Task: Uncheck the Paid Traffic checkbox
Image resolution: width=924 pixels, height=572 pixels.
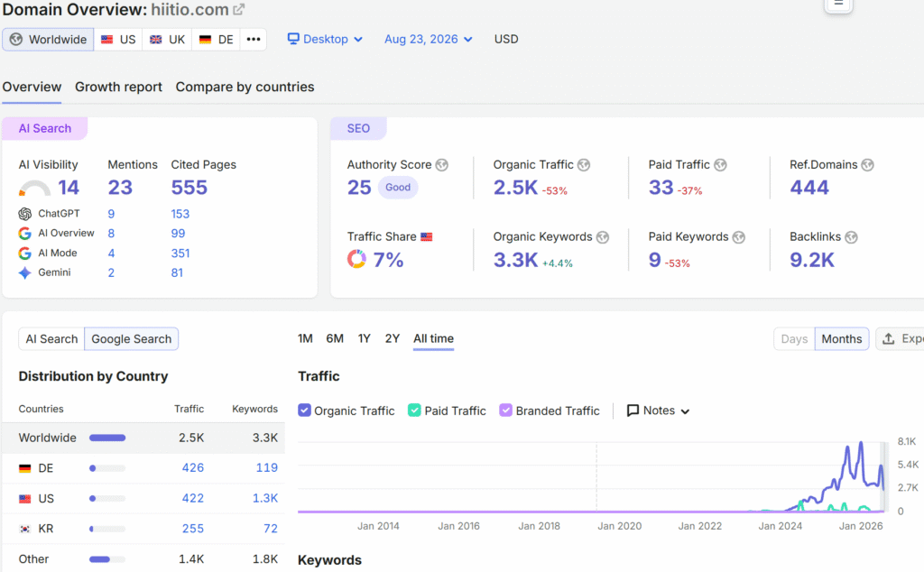Action: (x=414, y=410)
